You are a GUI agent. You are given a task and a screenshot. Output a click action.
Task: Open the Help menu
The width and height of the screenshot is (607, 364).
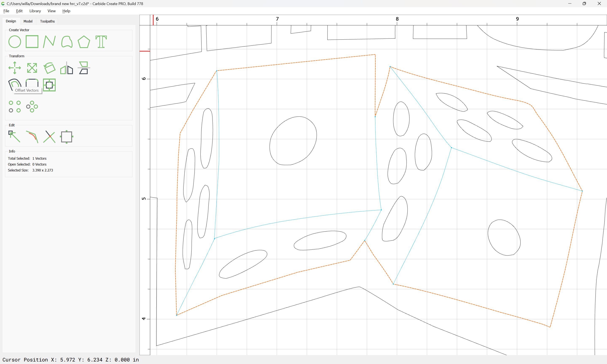point(66,11)
